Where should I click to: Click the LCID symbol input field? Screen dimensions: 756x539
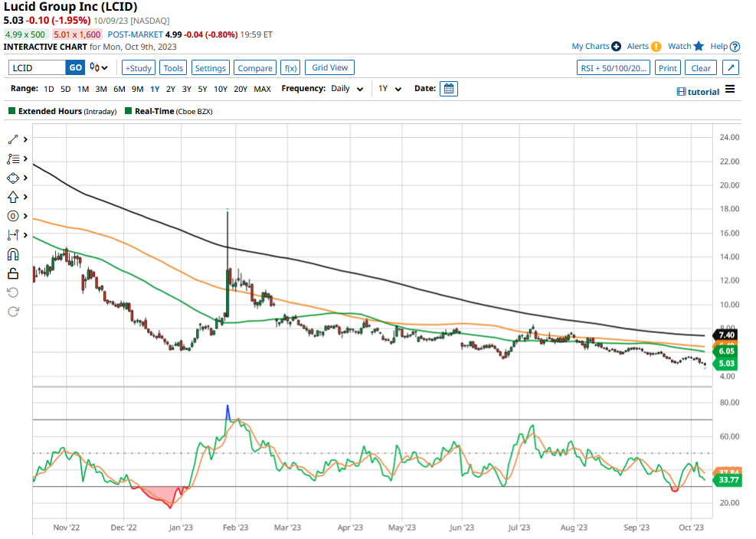[38, 68]
